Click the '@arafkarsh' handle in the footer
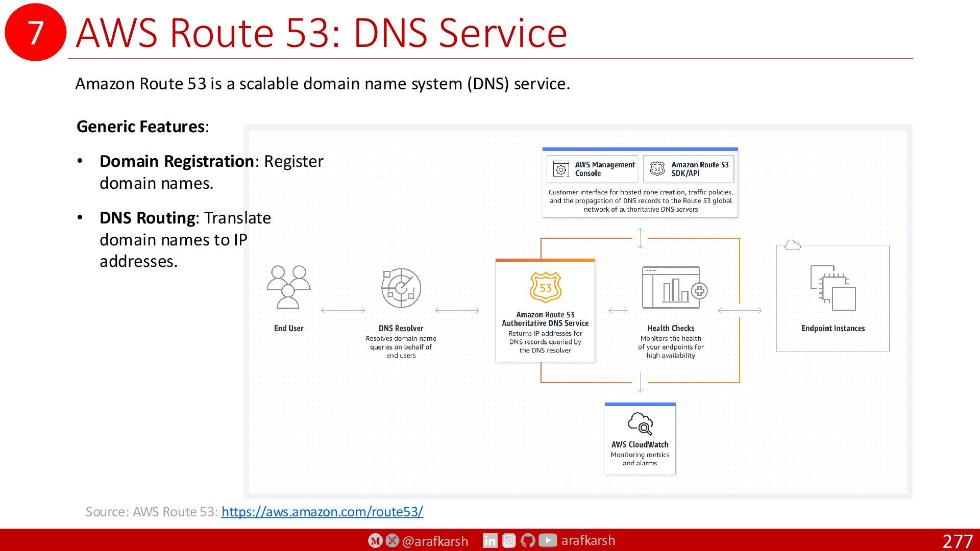 point(435,541)
